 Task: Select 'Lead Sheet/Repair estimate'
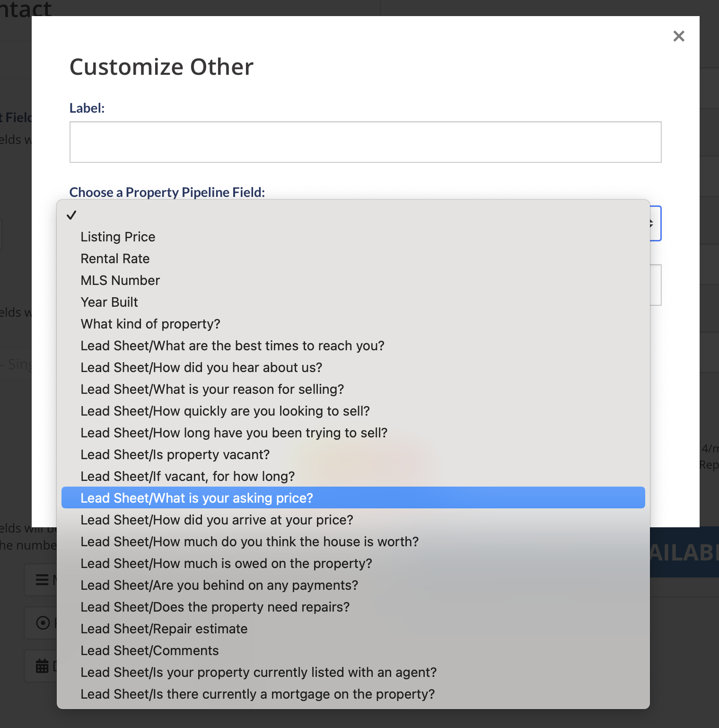click(164, 629)
